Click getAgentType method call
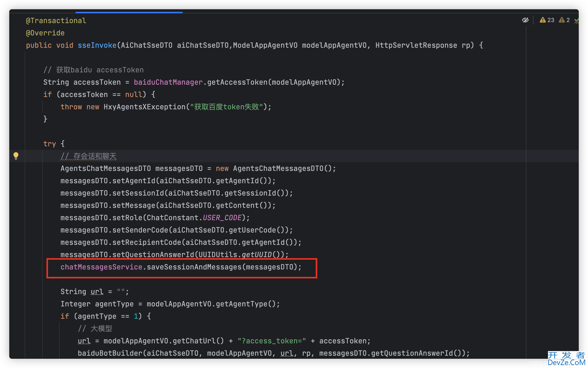 point(242,304)
